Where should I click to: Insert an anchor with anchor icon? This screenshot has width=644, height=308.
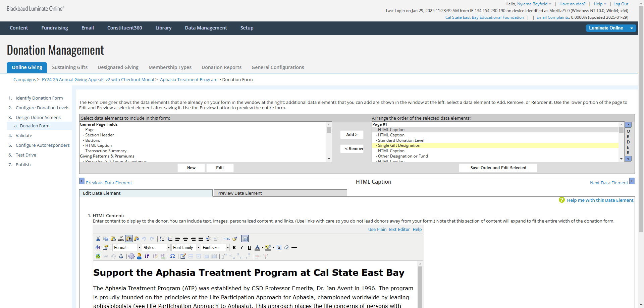(121, 256)
